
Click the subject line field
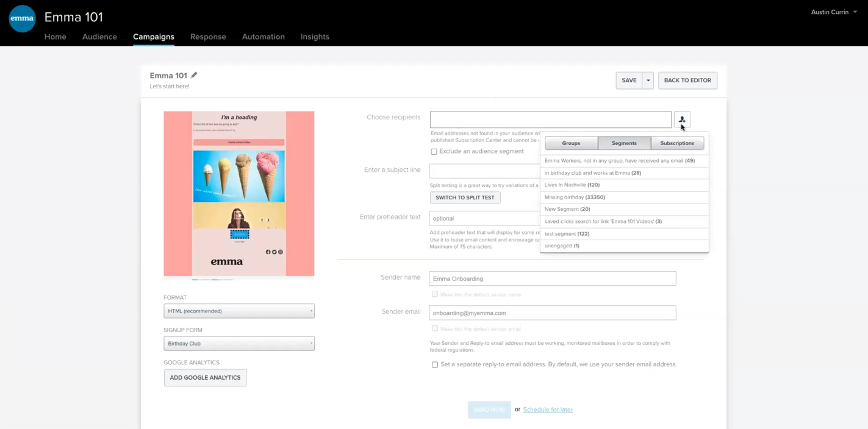click(484, 171)
